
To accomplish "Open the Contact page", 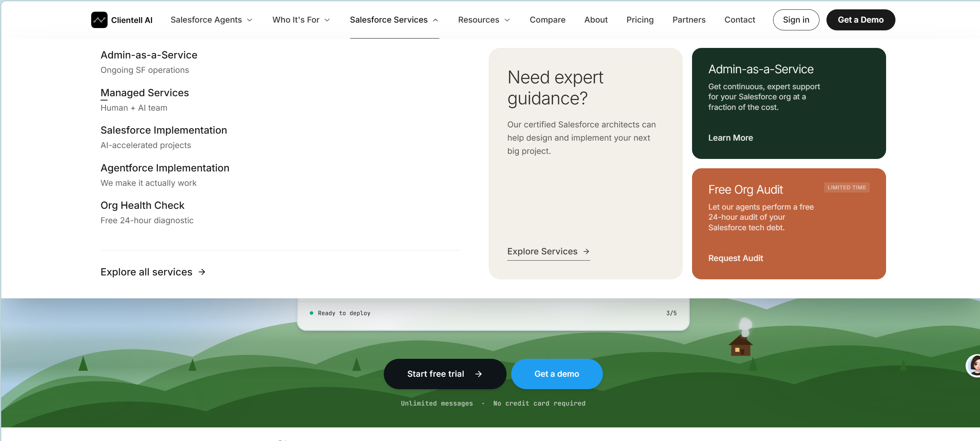I will pos(740,20).
